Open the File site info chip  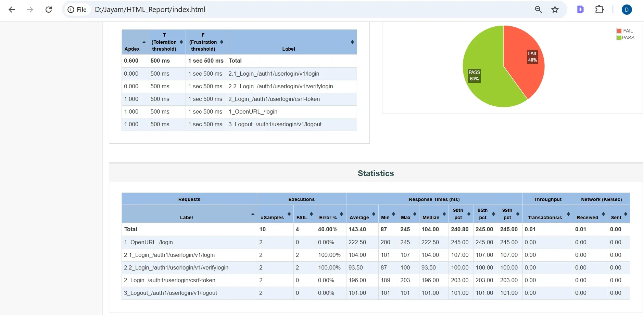pos(77,10)
